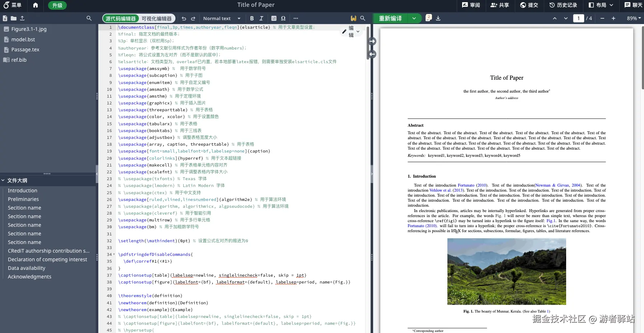Open the 89% zoom level dropdown
The image size is (644, 333).
coord(634,18)
